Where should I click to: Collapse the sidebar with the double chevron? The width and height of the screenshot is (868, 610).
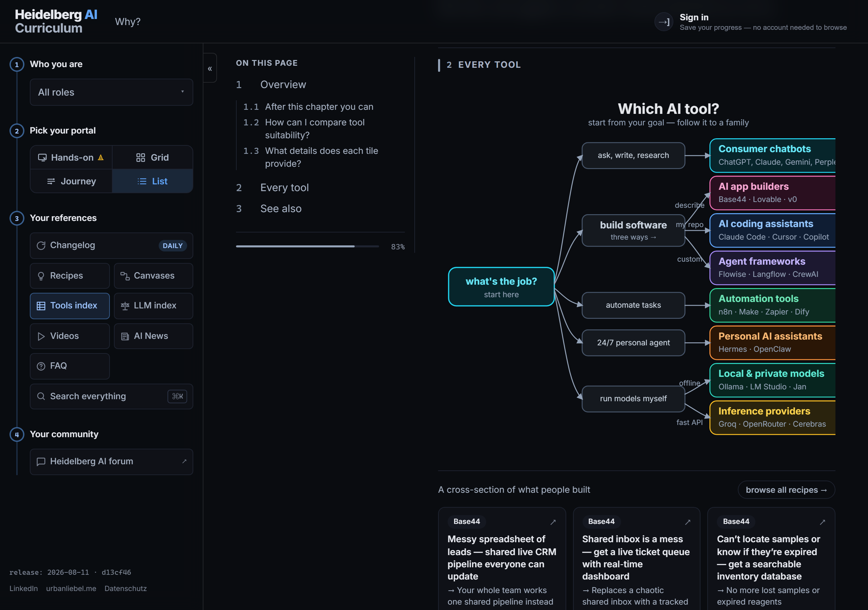210,68
